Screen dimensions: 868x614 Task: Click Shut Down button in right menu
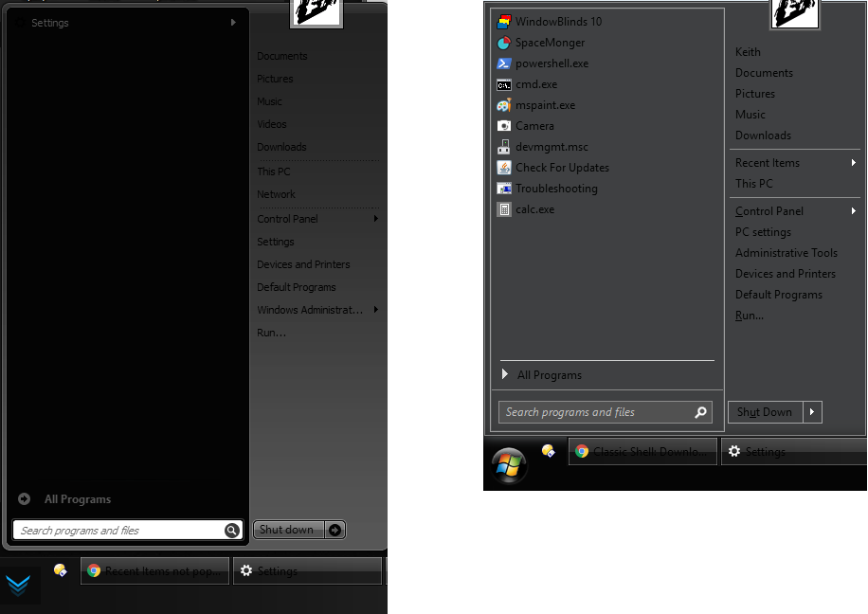[765, 412]
